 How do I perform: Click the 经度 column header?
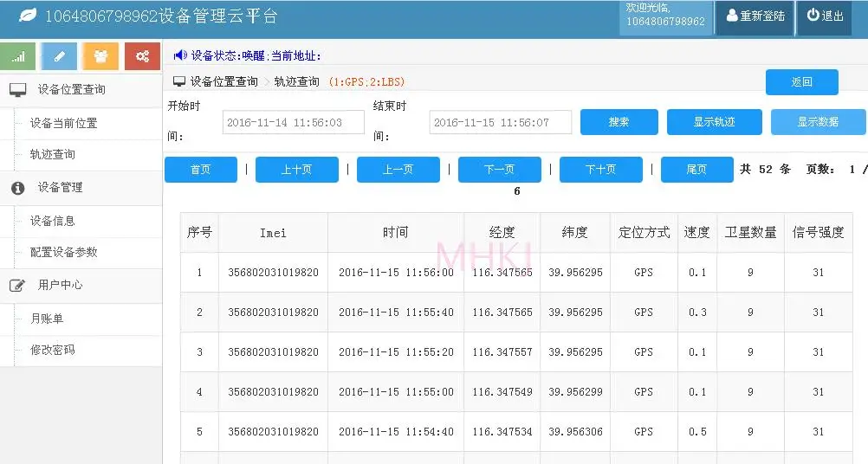(502, 232)
